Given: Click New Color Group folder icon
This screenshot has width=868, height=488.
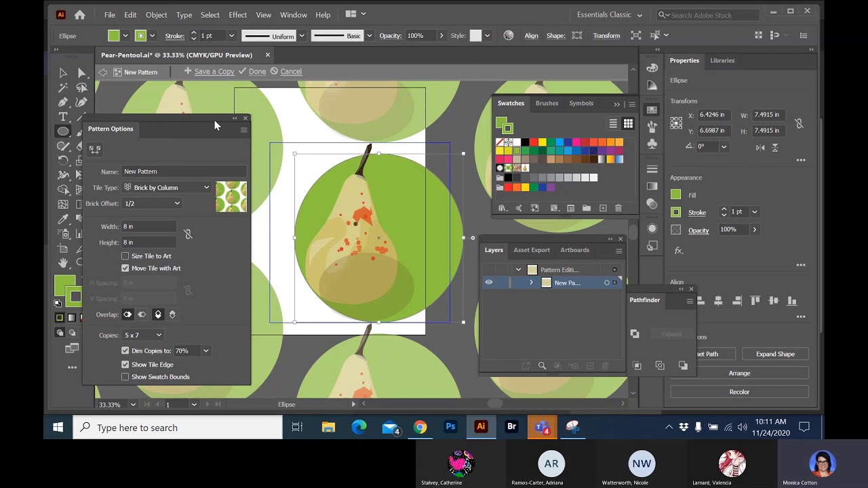Looking at the screenshot, I should coord(587,208).
